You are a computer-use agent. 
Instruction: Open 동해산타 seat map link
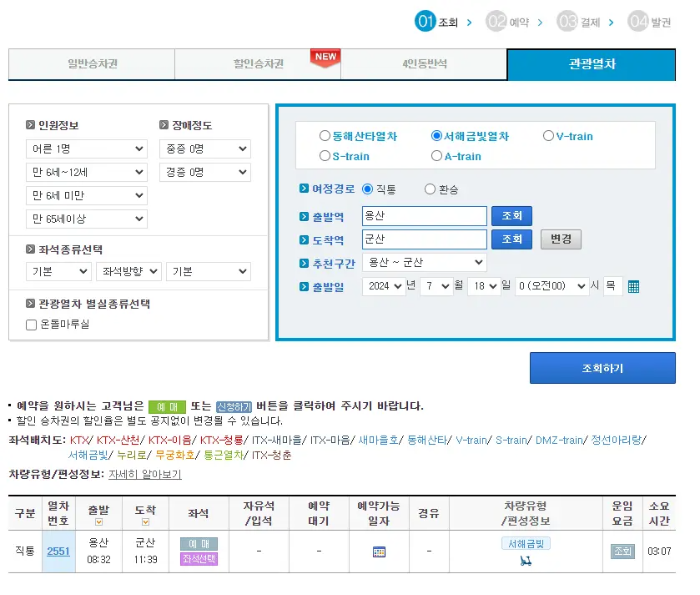tap(427, 440)
